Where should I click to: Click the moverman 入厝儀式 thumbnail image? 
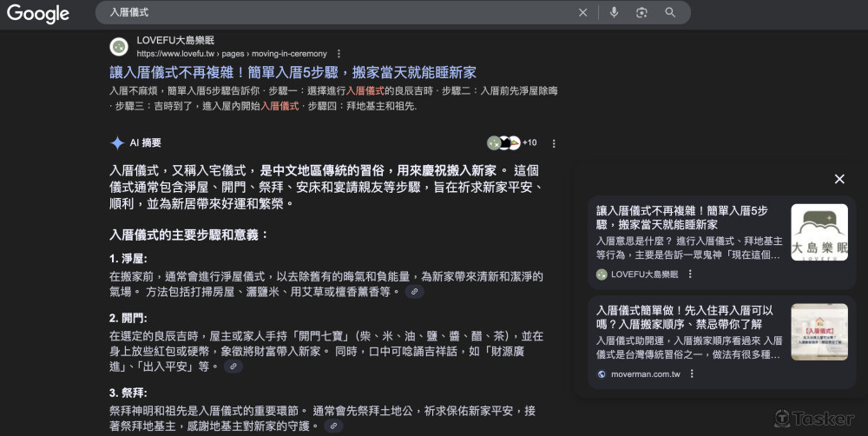[x=819, y=332]
